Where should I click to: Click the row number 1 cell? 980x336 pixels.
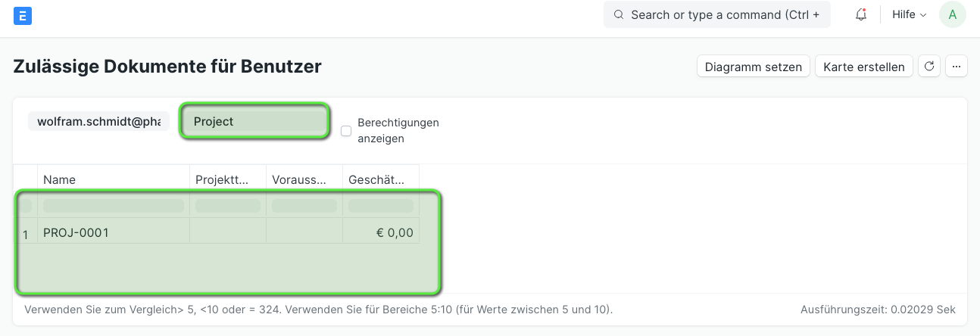(26, 234)
